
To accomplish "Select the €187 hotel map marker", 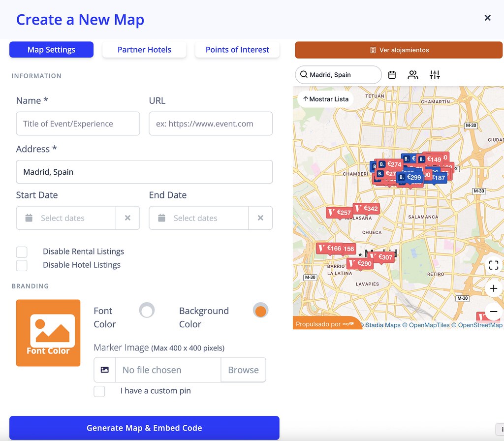I will (x=439, y=178).
